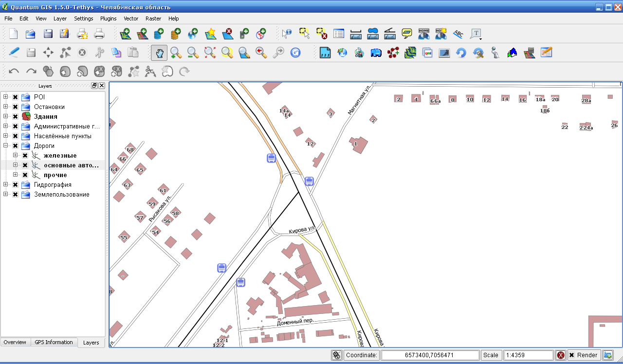Screen dimensions: 623x364
Task: Click the Measure Line ruler tool
Action: (x=356, y=34)
